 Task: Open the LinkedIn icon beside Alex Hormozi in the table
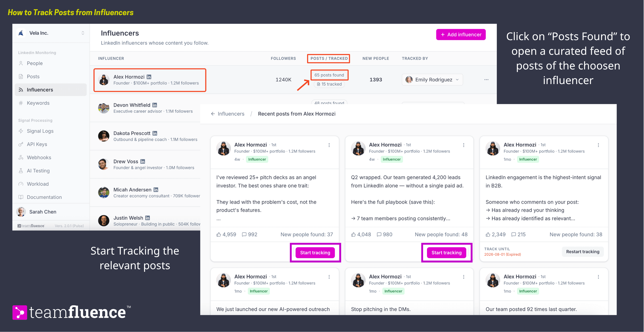click(x=149, y=77)
